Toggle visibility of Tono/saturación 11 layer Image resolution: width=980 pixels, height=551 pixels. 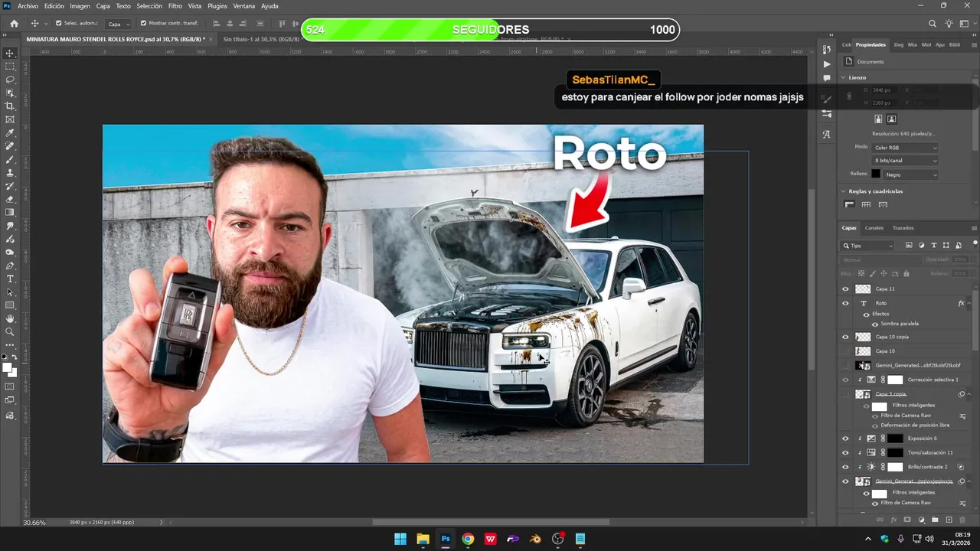pos(845,452)
